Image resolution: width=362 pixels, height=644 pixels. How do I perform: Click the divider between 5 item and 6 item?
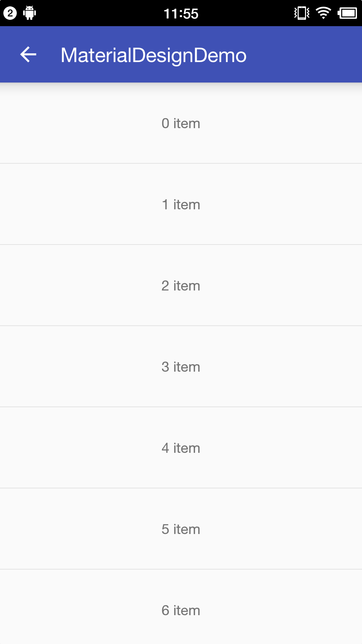[181, 569]
